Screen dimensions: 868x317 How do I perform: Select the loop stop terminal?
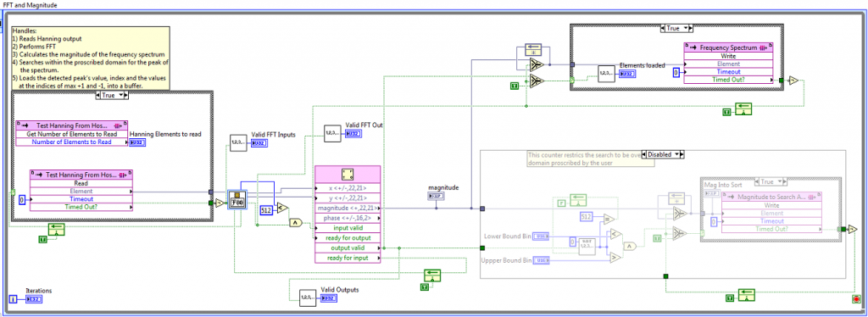point(857,299)
